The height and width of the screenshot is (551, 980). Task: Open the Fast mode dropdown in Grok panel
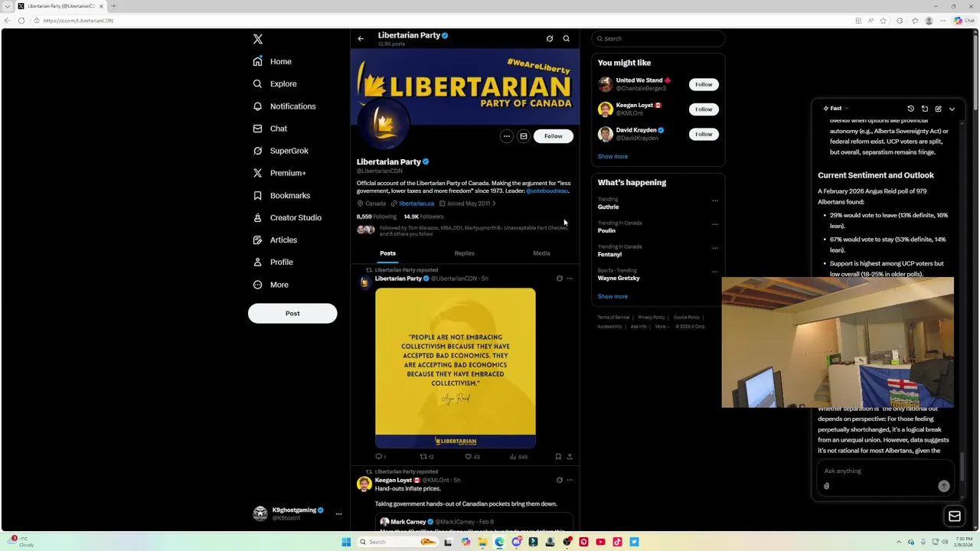pyautogui.click(x=836, y=109)
